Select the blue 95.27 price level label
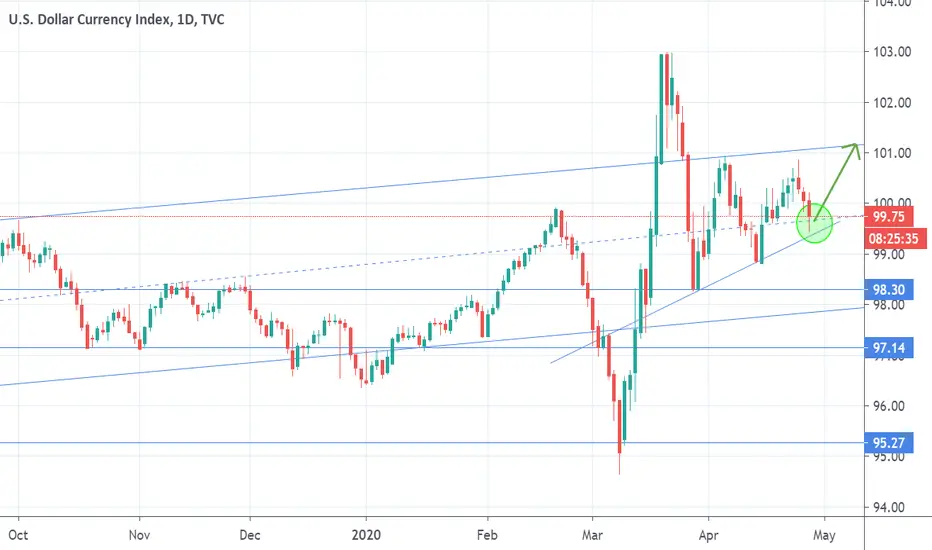 coord(888,443)
